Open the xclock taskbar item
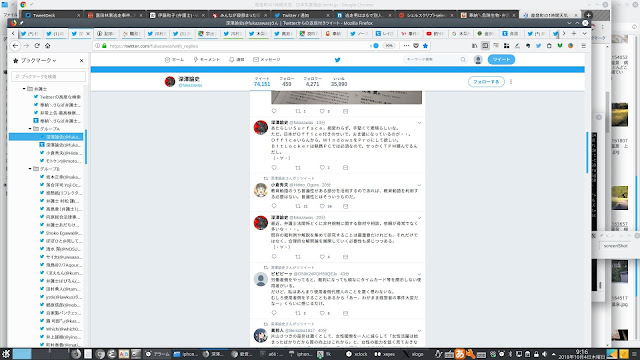This screenshot has width=640, height=360. point(356,354)
